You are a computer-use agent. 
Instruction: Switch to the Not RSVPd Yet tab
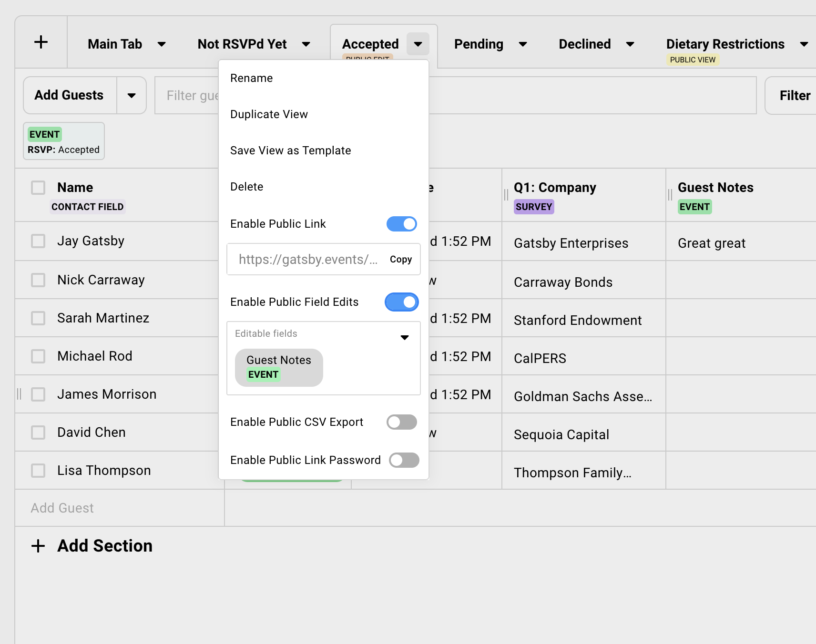(242, 44)
